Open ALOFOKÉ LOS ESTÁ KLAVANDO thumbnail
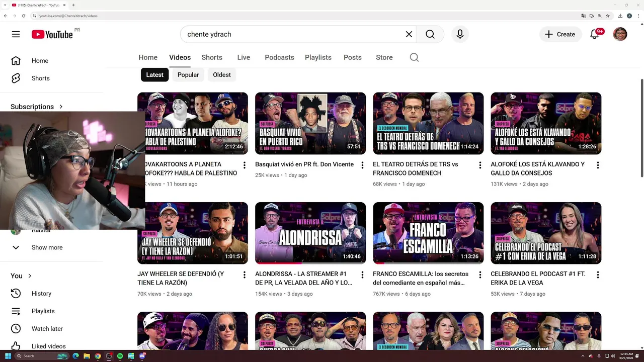The height and width of the screenshot is (362, 644). pos(546,123)
